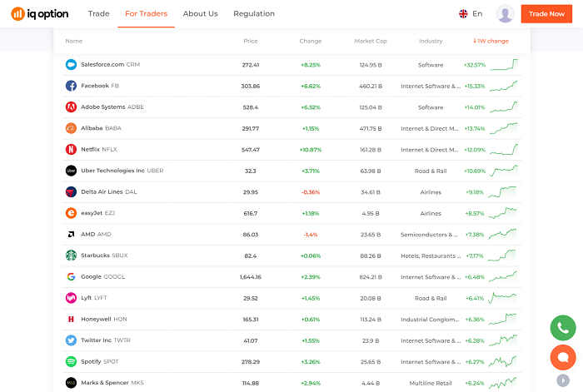Image resolution: width=583 pixels, height=392 pixels.
Task: Click the Alibaba logo icon
Action: [71, 128]
